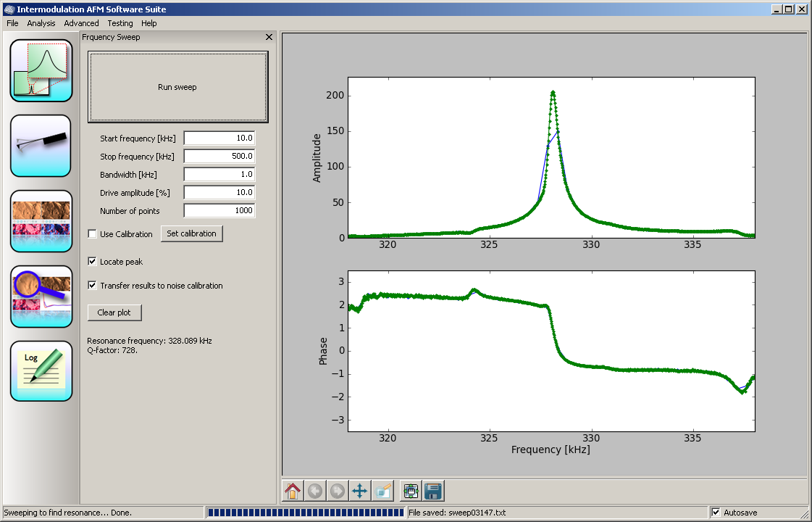The image size is (812, 522).
Task: Go forward to next plot view
Action: tap(337, 491)
